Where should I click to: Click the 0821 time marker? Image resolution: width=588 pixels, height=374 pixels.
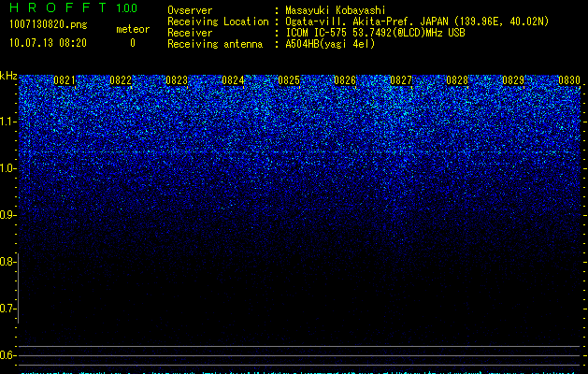click(65, 80)
